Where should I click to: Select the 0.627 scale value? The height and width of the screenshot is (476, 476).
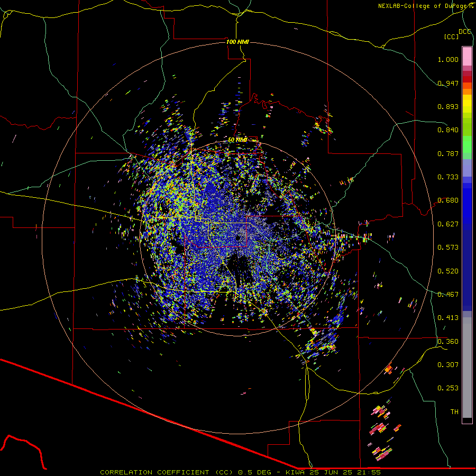pos(448,224)
